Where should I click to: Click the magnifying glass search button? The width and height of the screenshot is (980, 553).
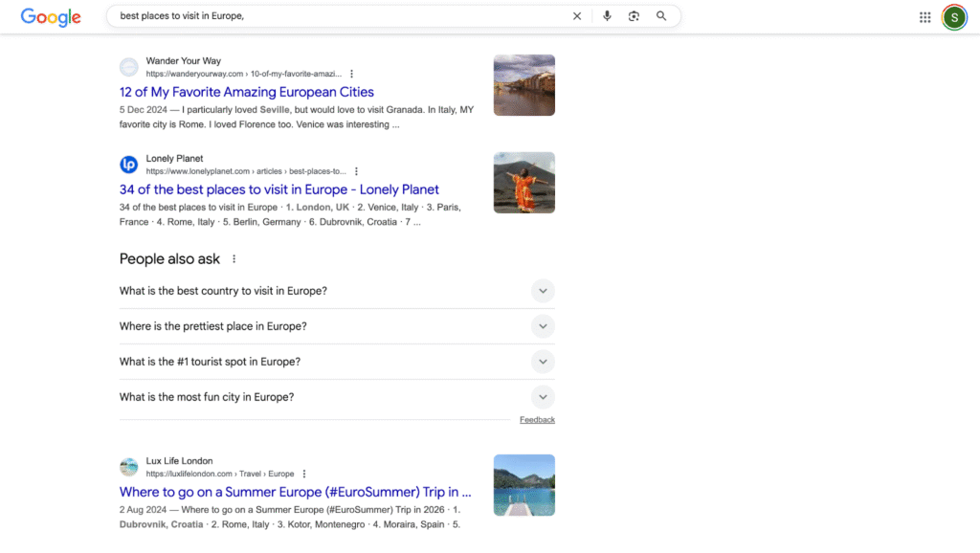point(661,16)
